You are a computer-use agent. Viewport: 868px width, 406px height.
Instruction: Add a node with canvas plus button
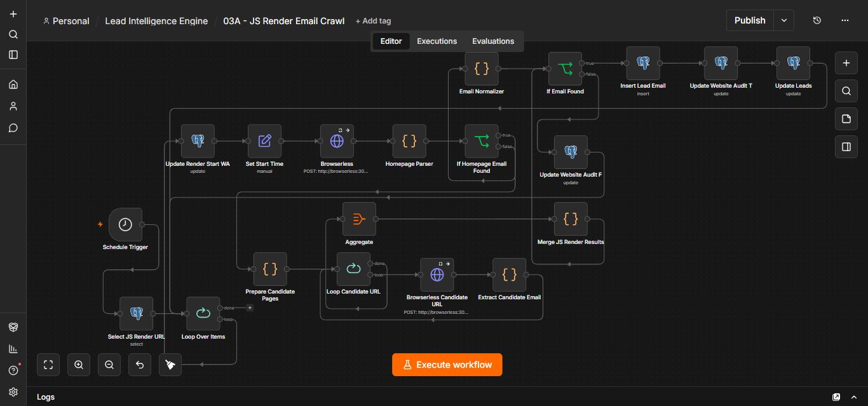(846, 63)
